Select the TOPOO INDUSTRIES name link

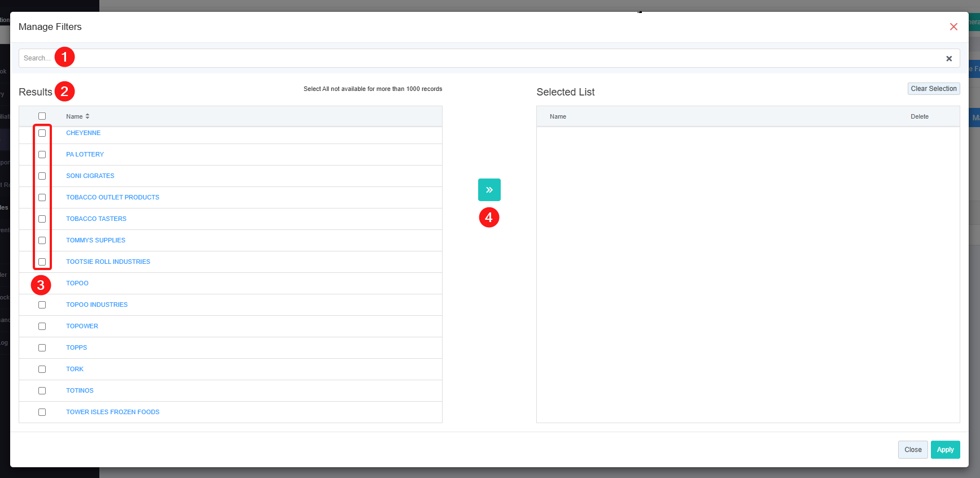97,305
